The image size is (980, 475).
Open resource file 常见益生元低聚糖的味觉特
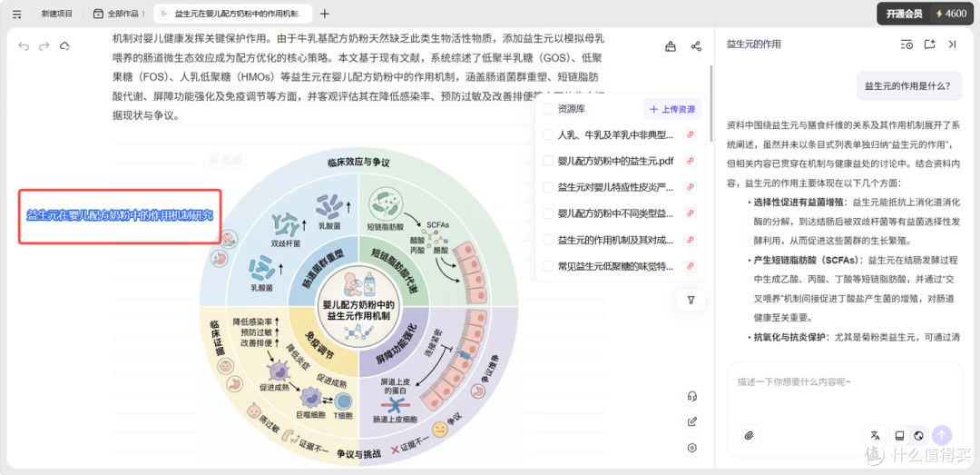pos(615,266)
